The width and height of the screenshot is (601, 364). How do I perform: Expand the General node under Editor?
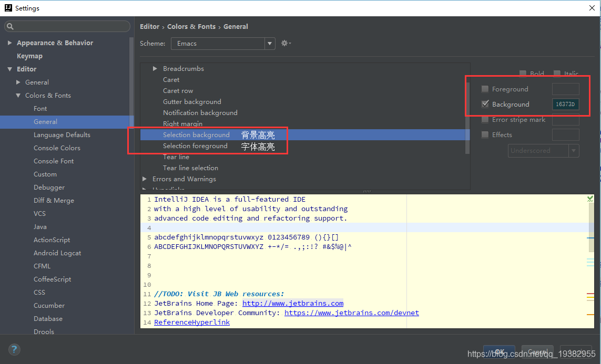pos(18,82)
